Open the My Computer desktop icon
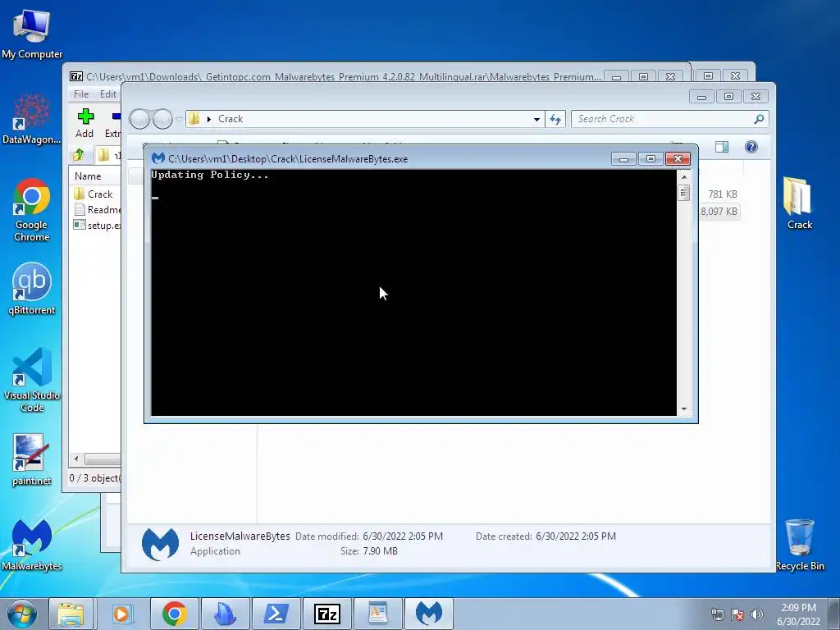 [32, 33]
